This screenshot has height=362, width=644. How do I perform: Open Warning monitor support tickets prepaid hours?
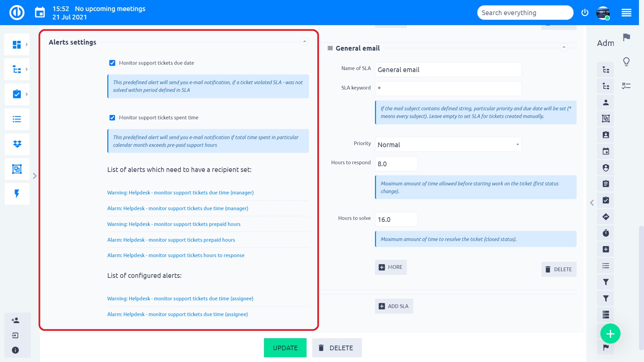174,224
